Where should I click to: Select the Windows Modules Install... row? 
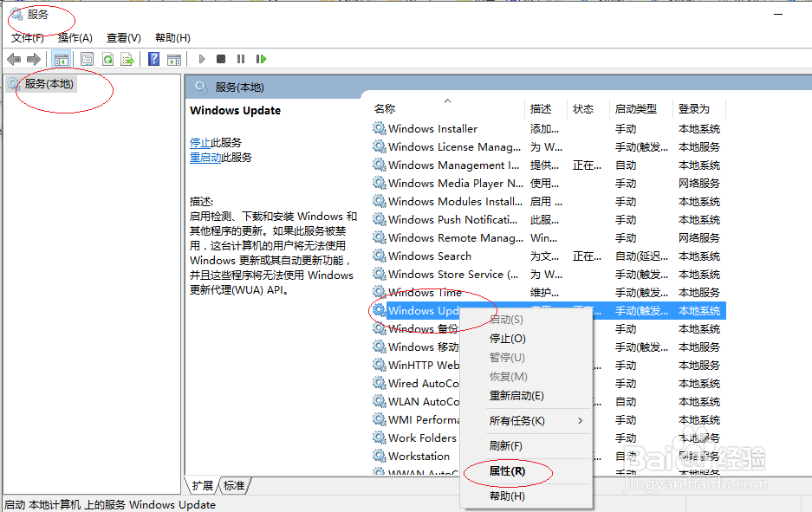(x=549, y=201)
